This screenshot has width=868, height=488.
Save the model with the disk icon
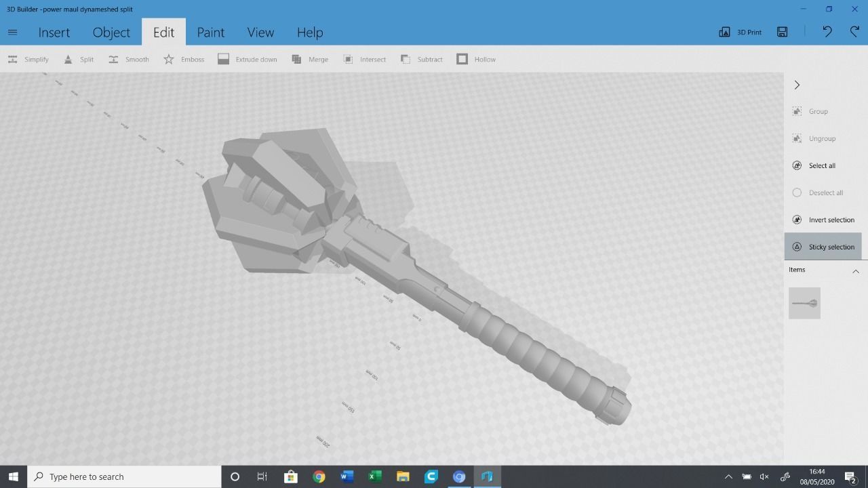[x=783, y=32]
